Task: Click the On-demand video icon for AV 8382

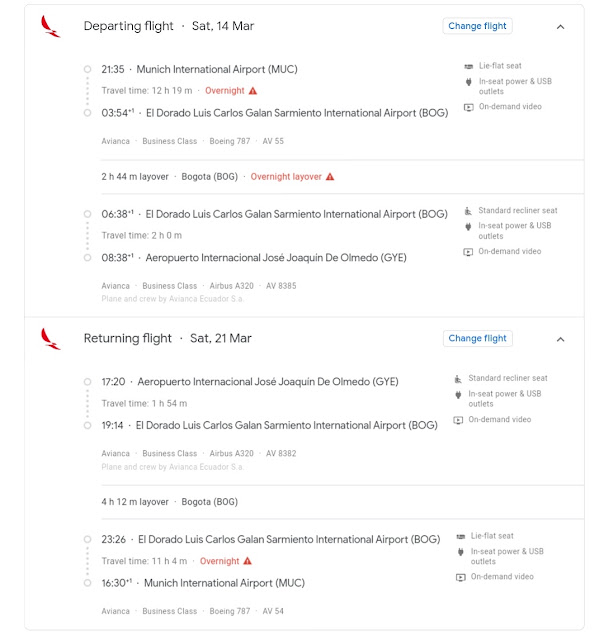Action: (458, 420)
